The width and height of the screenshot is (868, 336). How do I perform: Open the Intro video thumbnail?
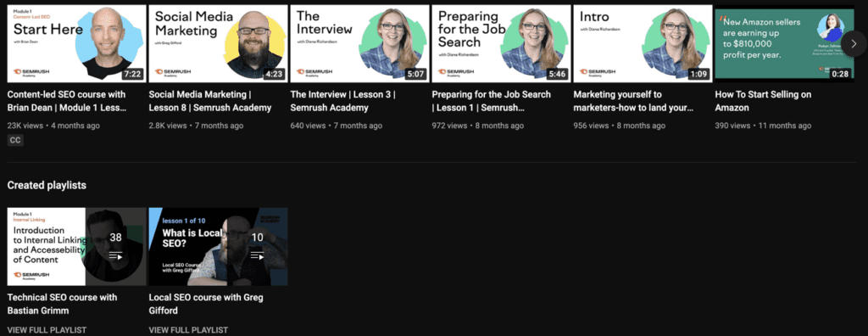(643, 44)
